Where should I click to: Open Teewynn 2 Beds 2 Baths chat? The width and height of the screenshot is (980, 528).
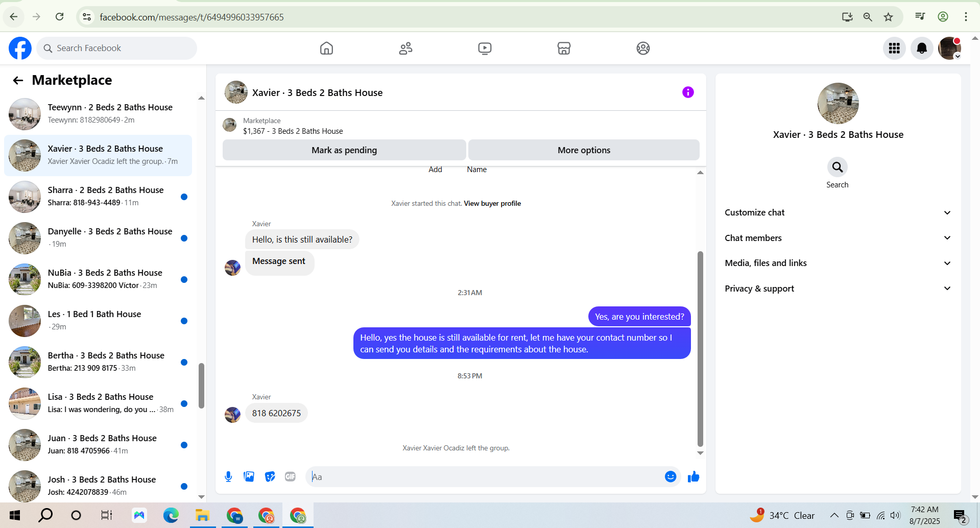98,114
